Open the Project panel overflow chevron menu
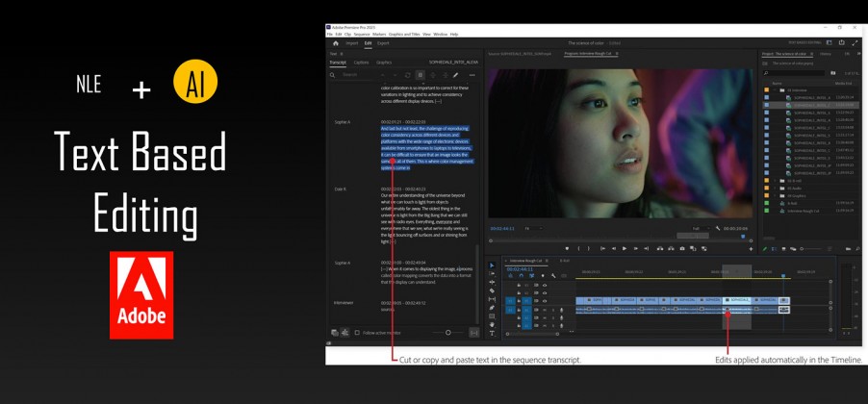 point(858,54)
